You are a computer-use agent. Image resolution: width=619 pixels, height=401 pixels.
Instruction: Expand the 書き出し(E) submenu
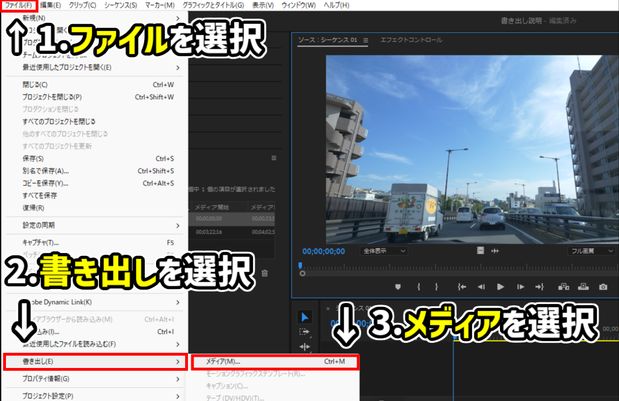(95, 362)
